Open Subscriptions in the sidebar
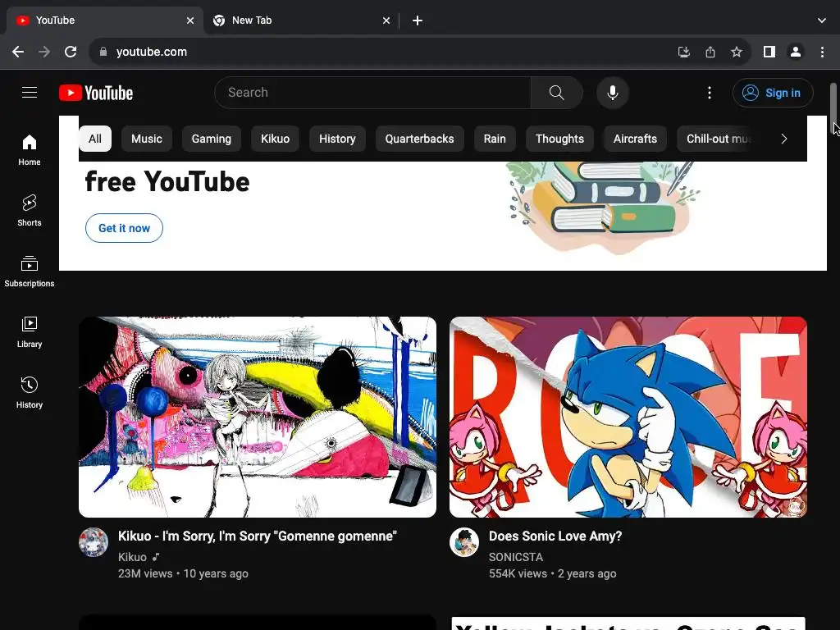This screenshot has width=840, height=630. pos(30,272)
